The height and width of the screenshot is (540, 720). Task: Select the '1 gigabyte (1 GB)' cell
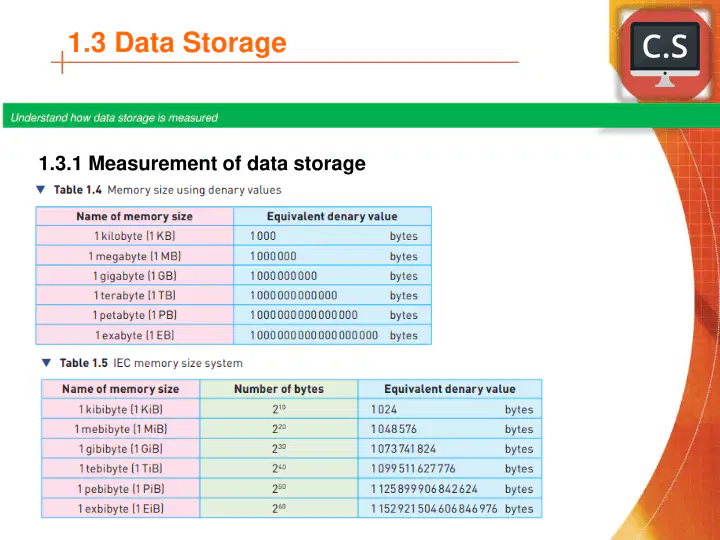click(135, 276)
